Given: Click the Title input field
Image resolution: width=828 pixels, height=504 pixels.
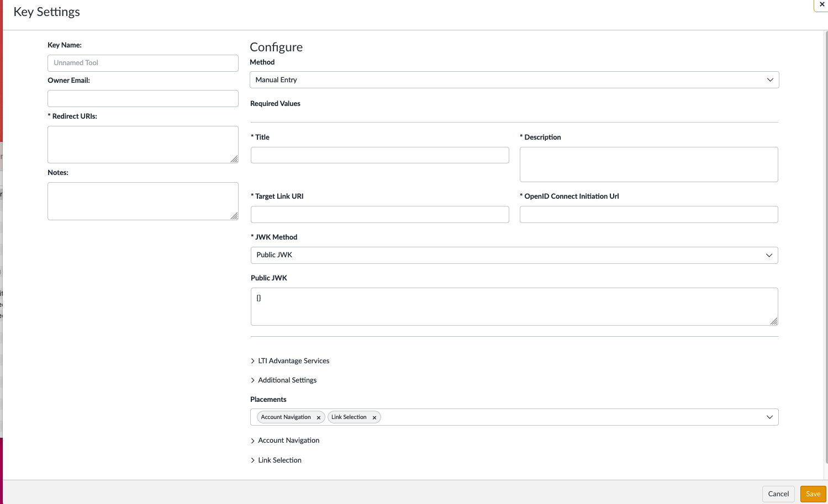Looking at the screenshot, I should point(379,155).
